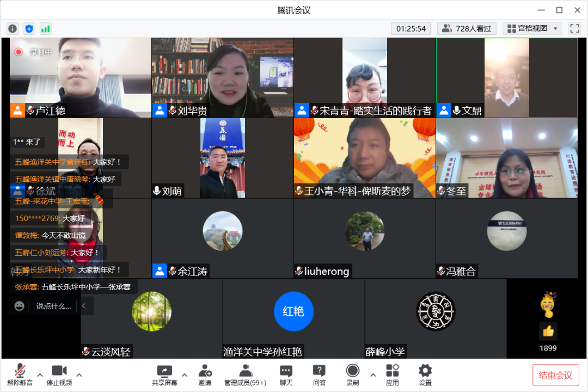588x392 pixels.
Task: Check the green network signal icon
Action: coord(46,29)
